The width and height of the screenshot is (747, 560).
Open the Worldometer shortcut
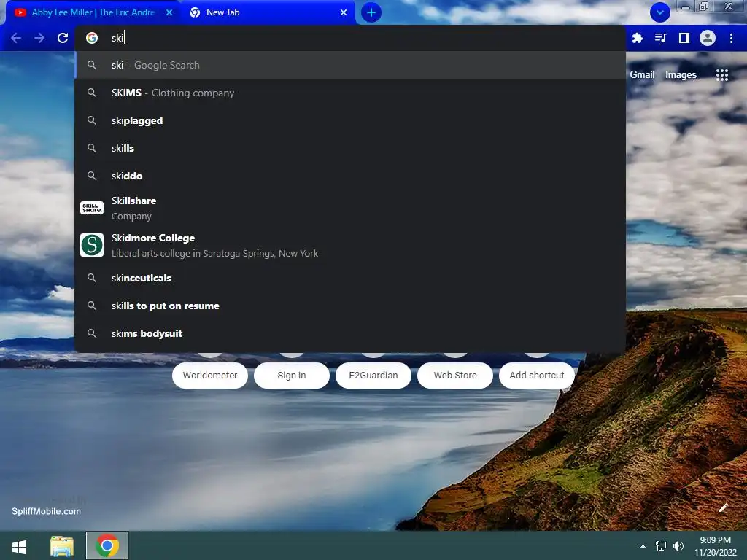coord(210,376)
